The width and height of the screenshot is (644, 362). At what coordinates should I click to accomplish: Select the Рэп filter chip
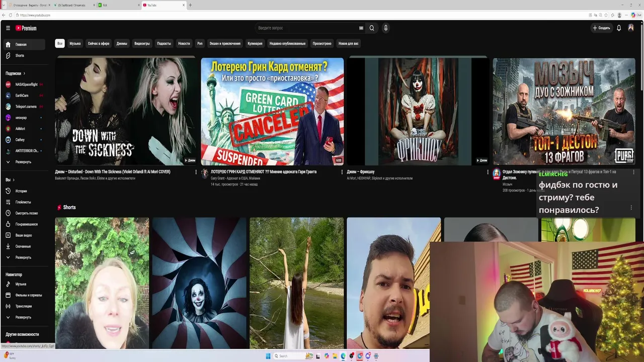(200, 44)
